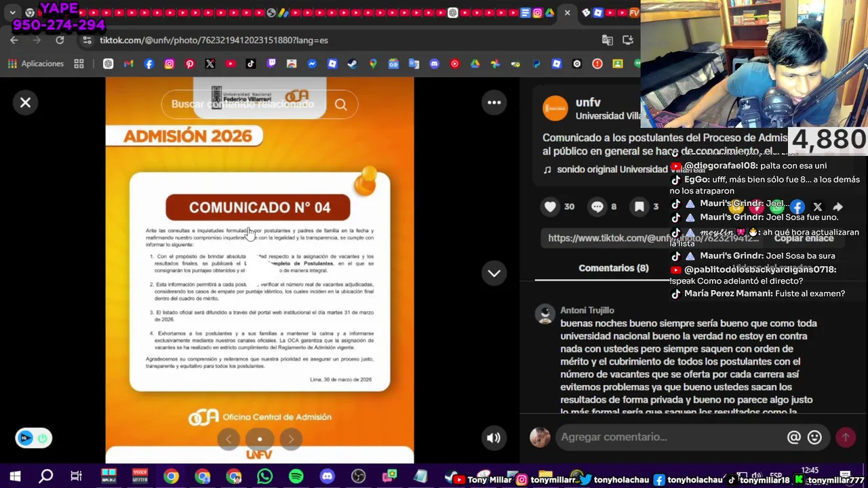Share the post to X

818,207
